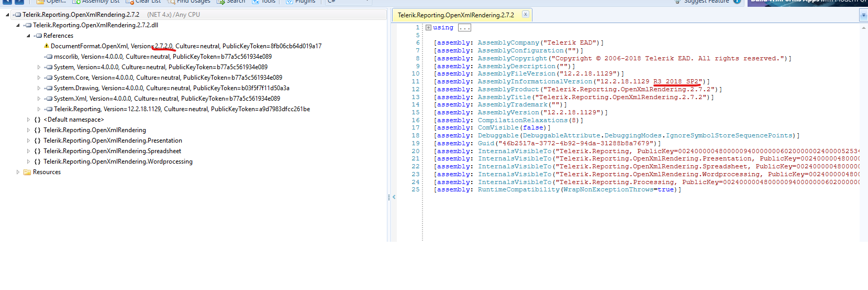This screenshot has height=290, width=868.
Task: Click Clear List in the toolbar
Action: 143,2
